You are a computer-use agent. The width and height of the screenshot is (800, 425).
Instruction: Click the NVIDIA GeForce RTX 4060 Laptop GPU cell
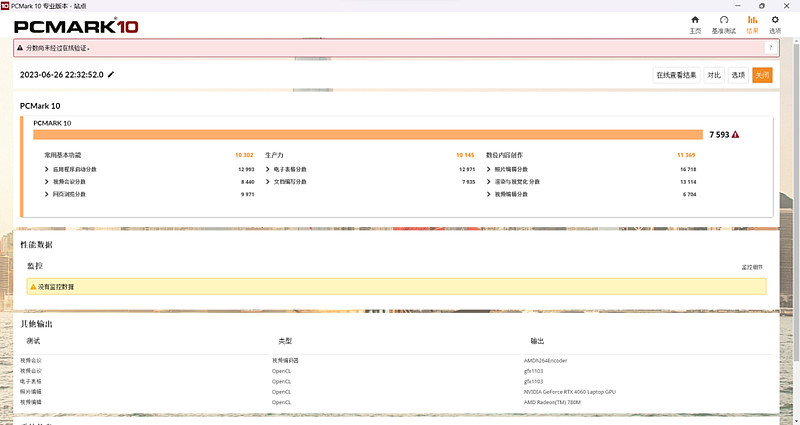pos(570,392)
